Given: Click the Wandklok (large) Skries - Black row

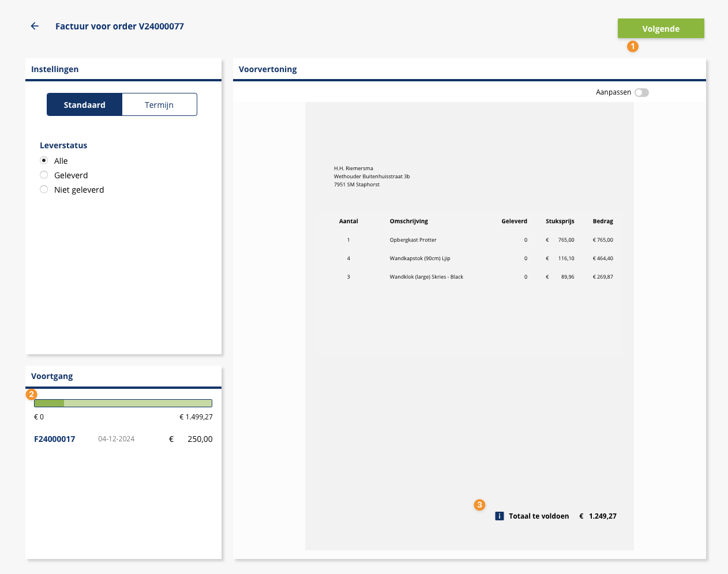Looking at the screenshot, I should [426, 277].
